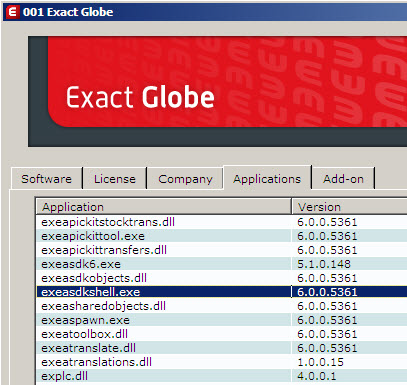Screen dimensions: 407x385
Task: Sort by the Version column header
Action: point(349,207)
